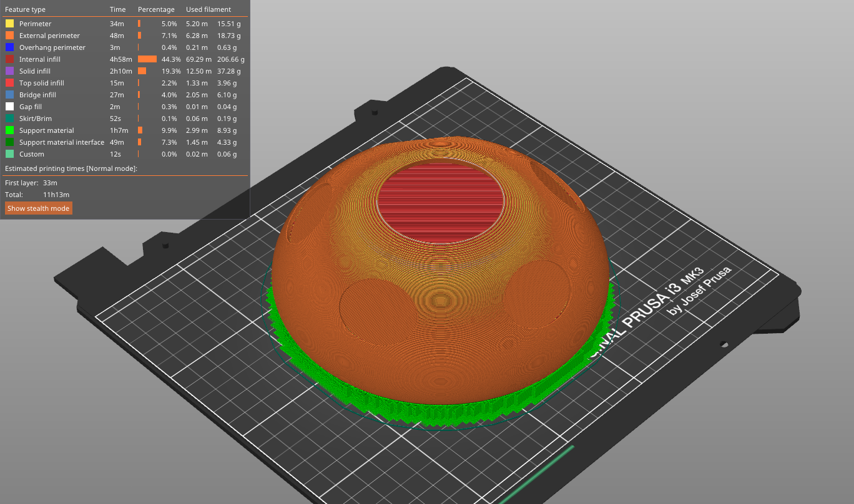Click the 44.3% Internal infill percentage

click(x=171, y=59)
